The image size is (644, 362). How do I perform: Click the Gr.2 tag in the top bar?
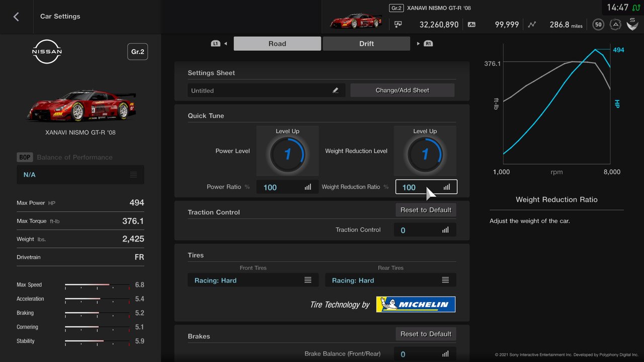396,8
